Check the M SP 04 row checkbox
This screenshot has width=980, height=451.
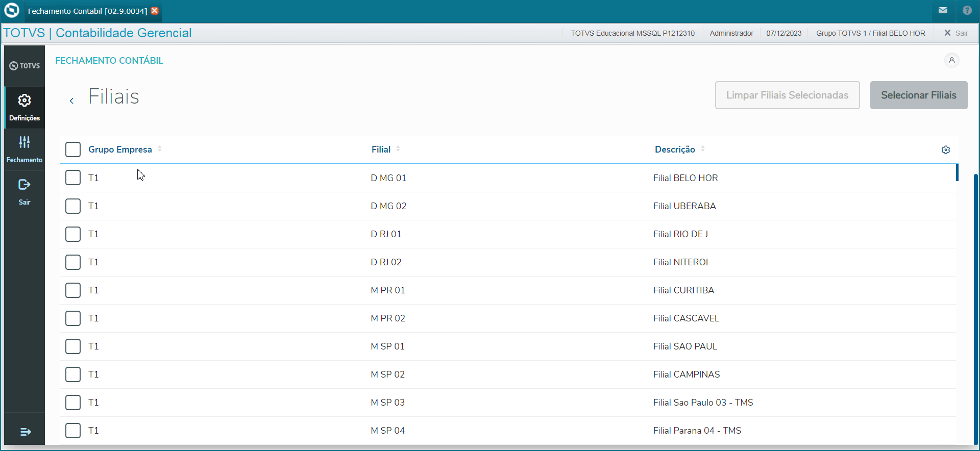pyautogui.click(x=73, y=431)
